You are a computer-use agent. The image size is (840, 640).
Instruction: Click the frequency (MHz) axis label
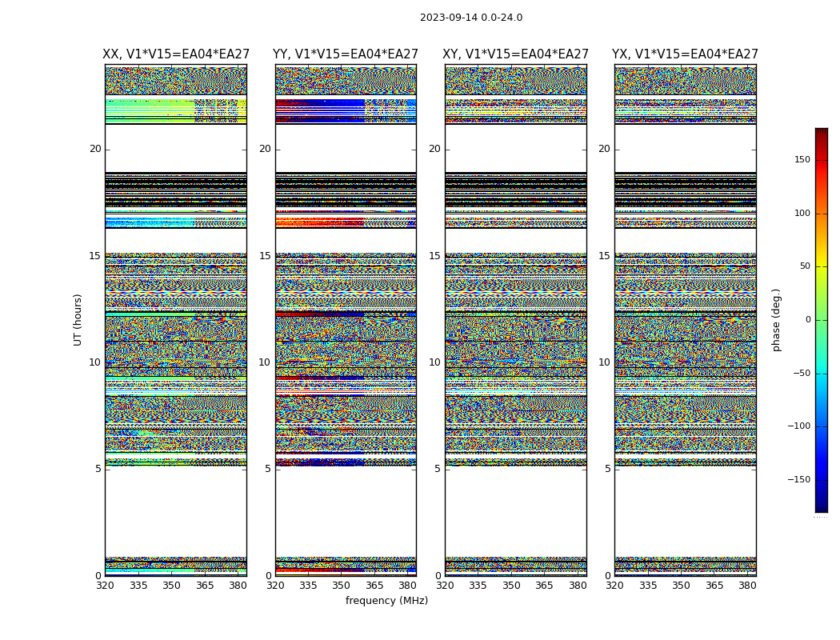386,601
